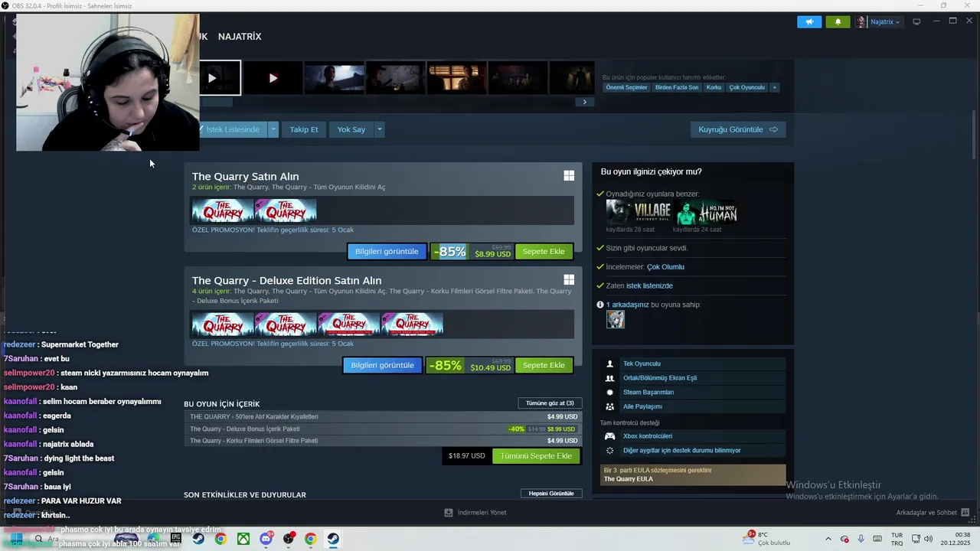Advance the media strip with the right chevron

point(584,102)
